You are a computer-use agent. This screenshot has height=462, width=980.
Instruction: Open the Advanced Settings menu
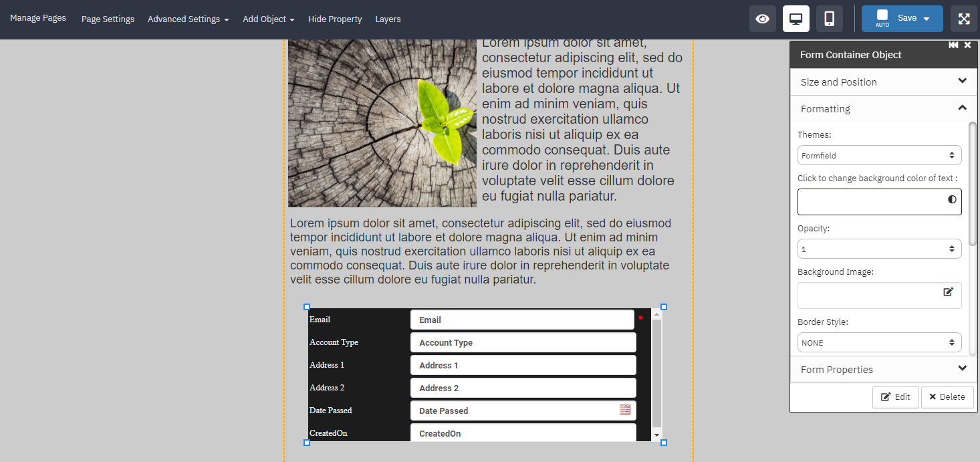[x=189, y=19]
